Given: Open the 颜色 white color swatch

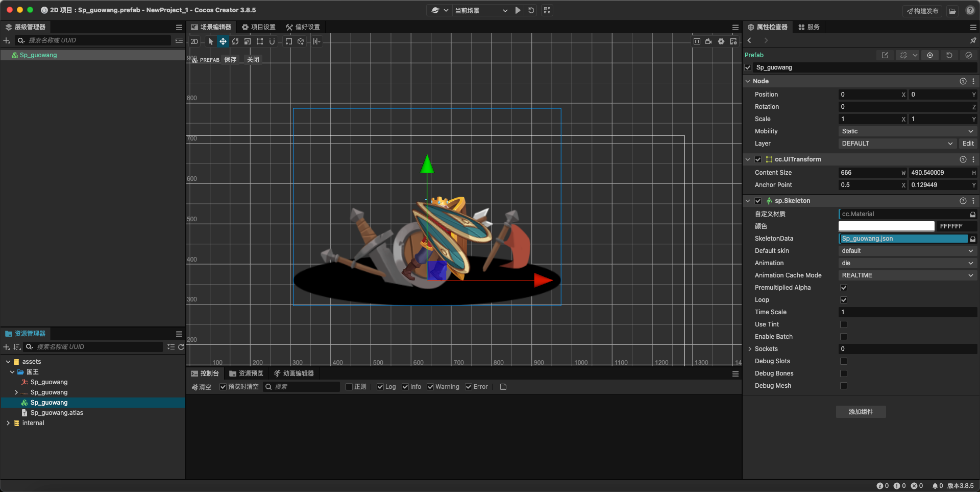Looking at the screenshot, I should [887, 226].
